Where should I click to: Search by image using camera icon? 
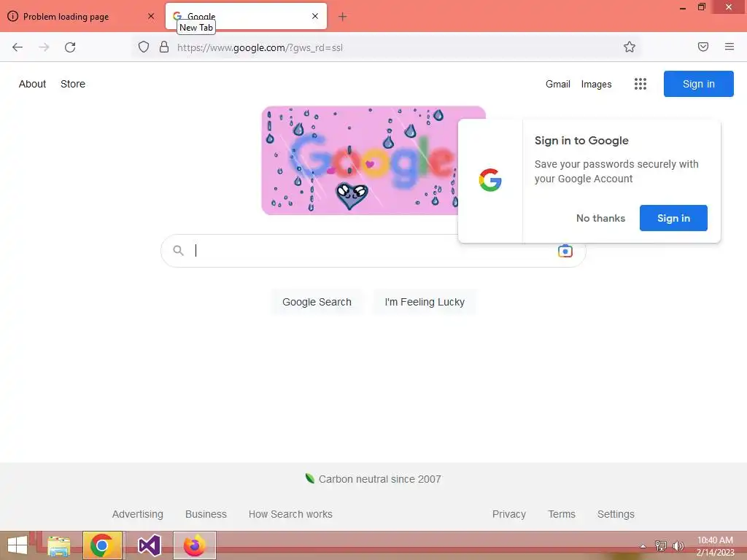tap(565, 251)
